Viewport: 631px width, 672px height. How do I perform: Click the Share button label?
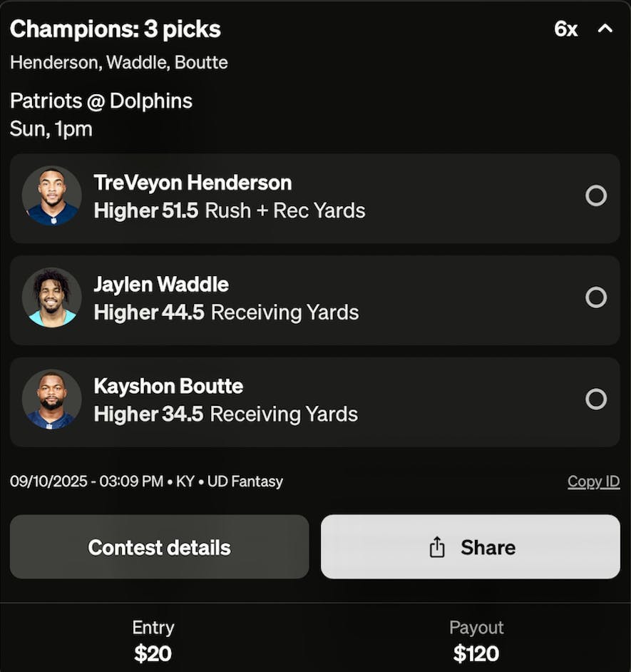click(x=488, y=547)
